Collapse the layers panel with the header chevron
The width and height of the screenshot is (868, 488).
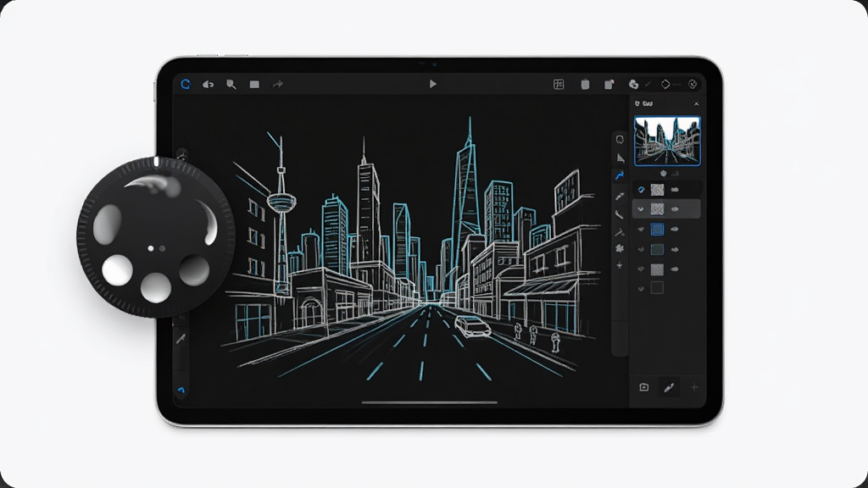697,104
